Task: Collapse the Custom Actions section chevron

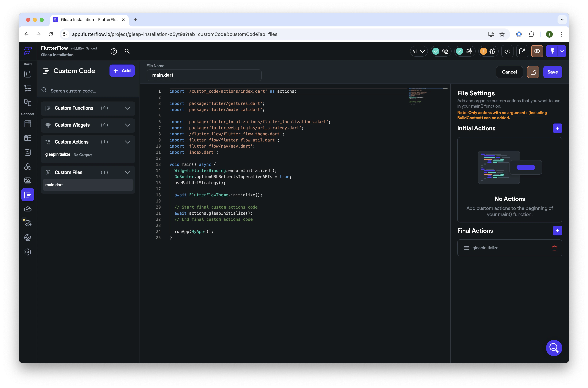Action: click(128, 142)
